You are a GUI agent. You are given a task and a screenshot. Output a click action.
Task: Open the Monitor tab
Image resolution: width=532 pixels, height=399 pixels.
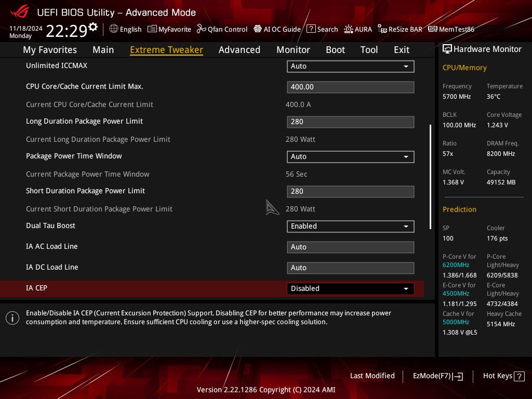click(293, 50)
